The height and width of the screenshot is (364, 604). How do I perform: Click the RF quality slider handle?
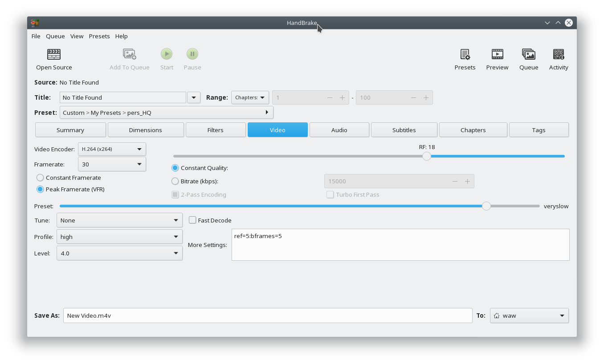pos(427,156)
